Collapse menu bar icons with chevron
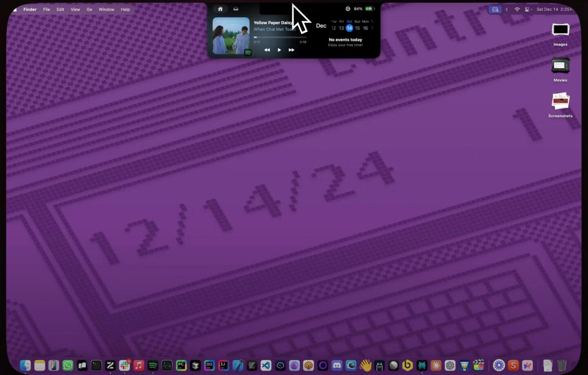588x375 pixels. click(507, 9)
